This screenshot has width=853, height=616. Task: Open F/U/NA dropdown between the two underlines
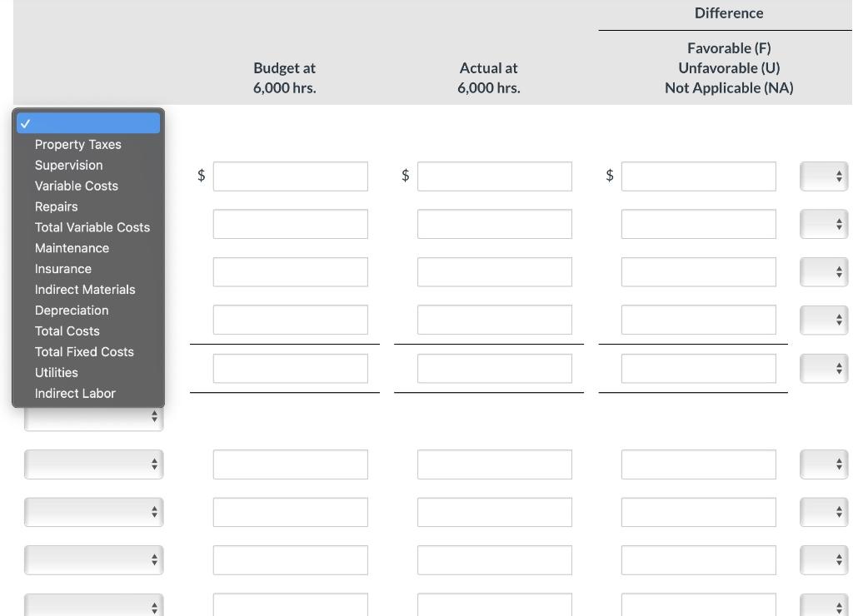pyautogui.click(x=824, y=369)
